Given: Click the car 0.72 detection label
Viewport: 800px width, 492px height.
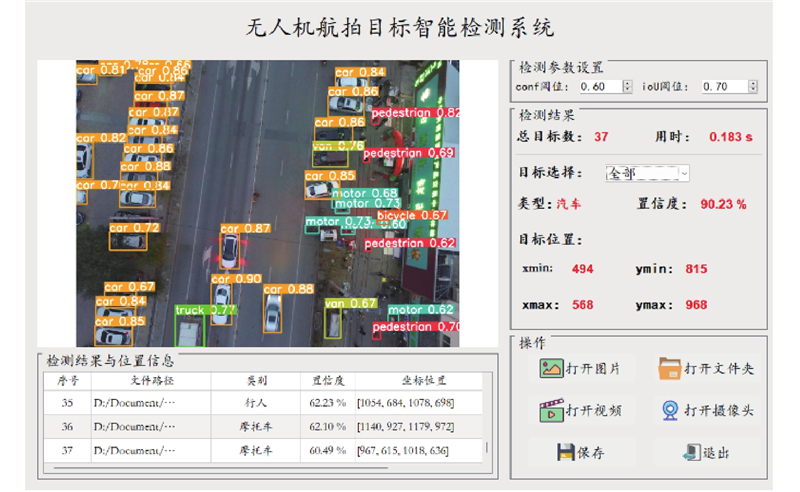Looking at the screenshot, I should [134, 228].
